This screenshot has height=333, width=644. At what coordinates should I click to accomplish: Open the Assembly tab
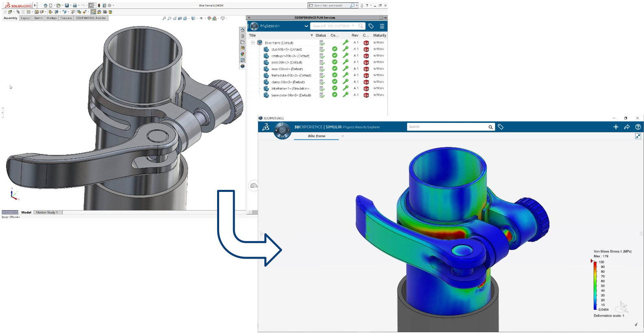point(11,18)
